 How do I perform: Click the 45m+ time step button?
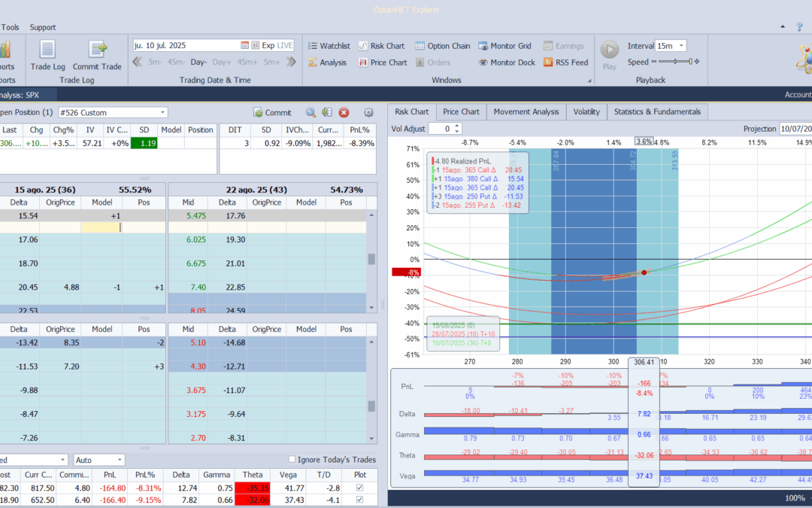tap(247, 62)
